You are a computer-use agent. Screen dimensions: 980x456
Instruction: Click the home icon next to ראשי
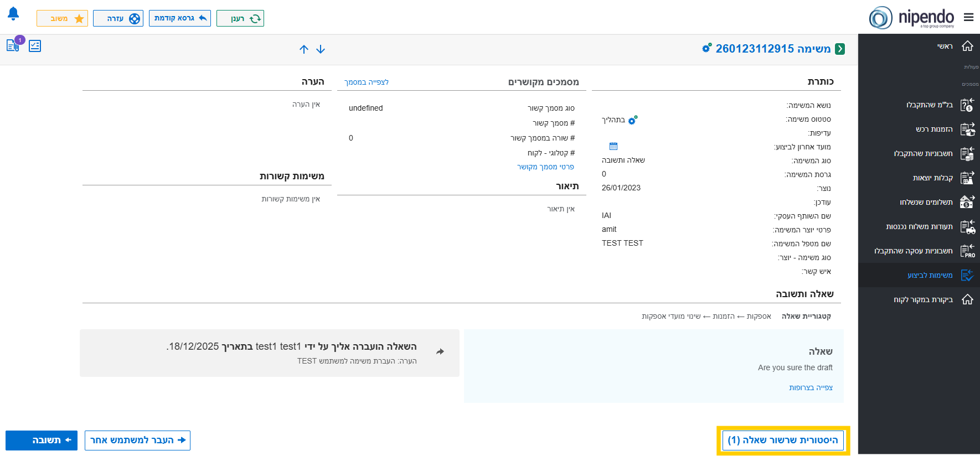967,46
